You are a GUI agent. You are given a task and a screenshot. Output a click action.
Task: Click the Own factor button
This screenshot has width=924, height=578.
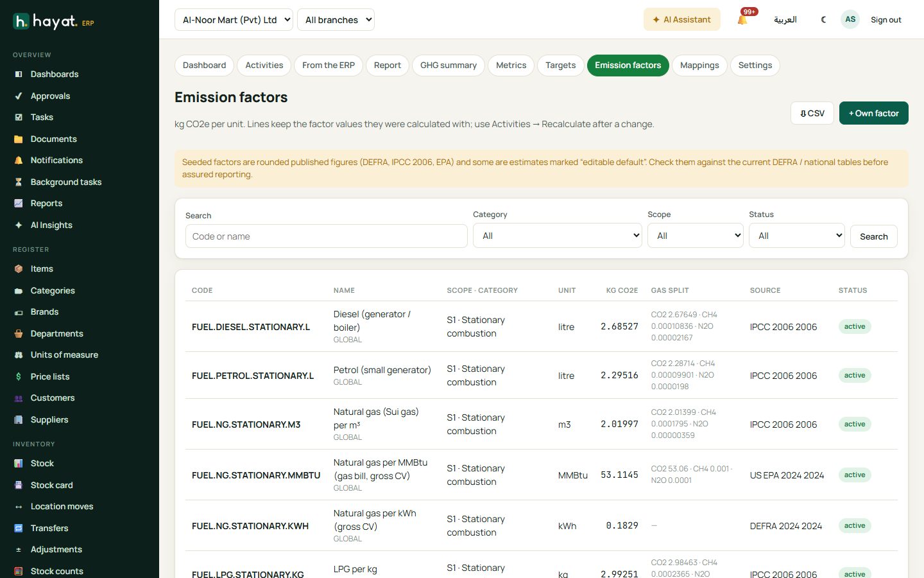coord(873,113)
